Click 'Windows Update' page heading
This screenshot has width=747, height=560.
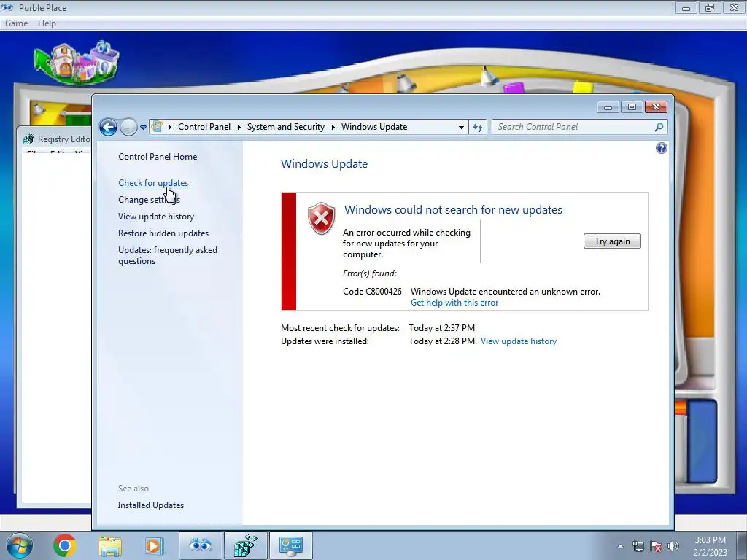pos(324,164)
